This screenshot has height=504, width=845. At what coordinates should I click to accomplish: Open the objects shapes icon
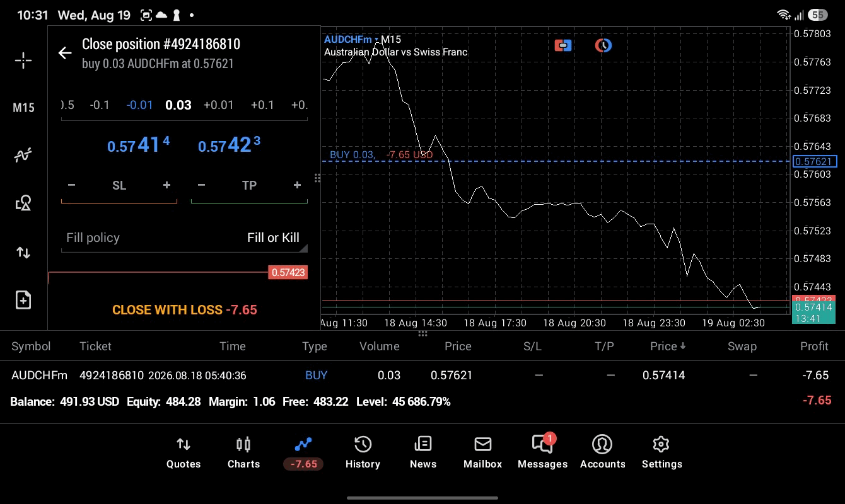[x=23, y=203]
